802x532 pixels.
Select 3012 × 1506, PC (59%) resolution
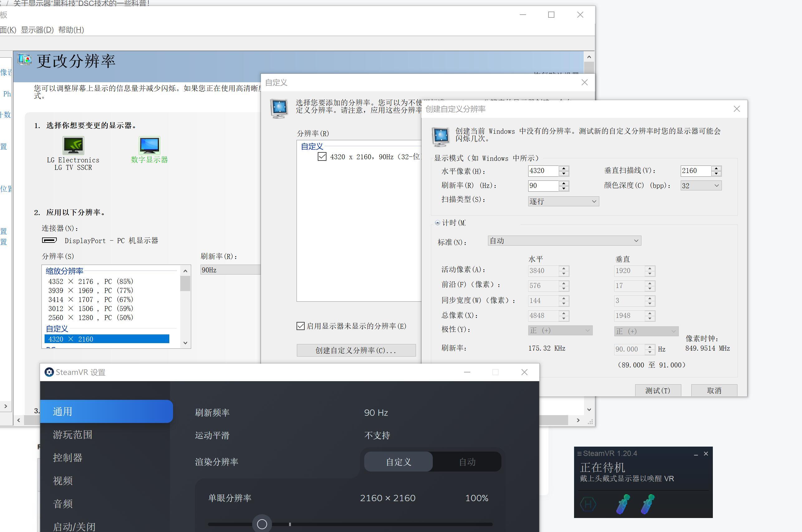click(x=91, y=309)
